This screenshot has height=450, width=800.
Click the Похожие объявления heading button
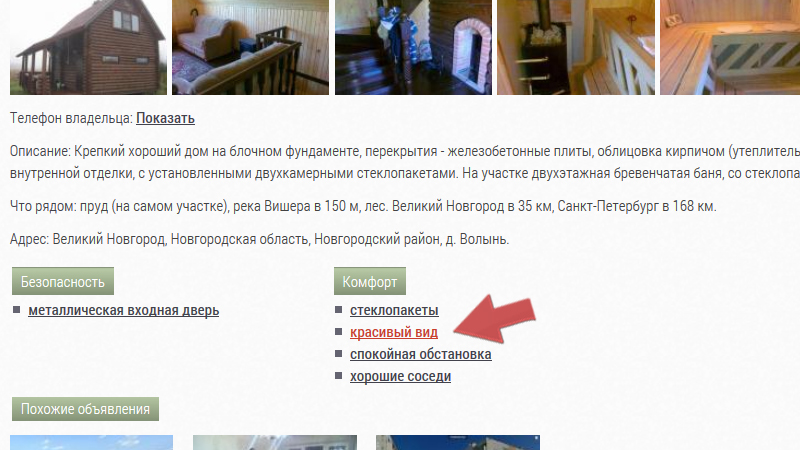(x=85, y=409)
